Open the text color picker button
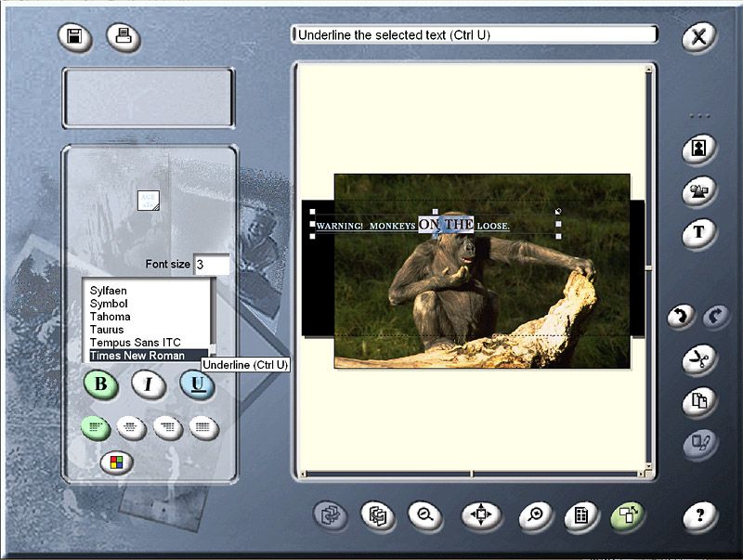This screenshot has width=743, height=560. [116, 462]
